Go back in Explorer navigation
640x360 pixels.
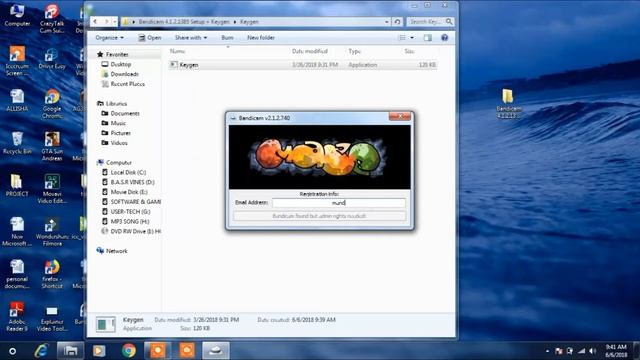[95, 22]
